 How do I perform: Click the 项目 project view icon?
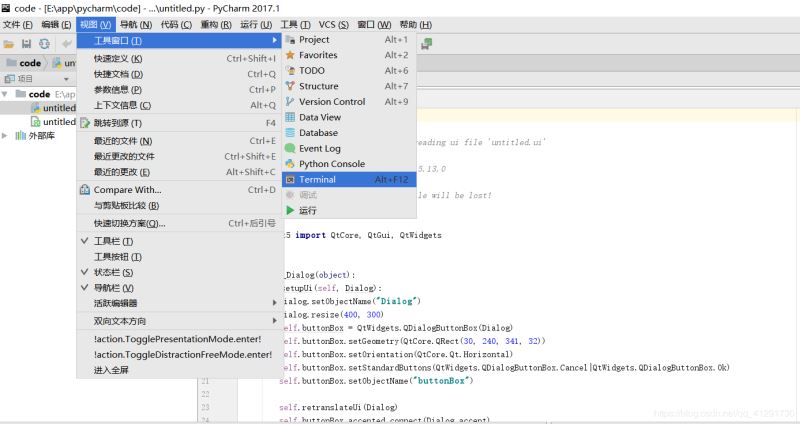pyautogui.click(x=9, y=79)
